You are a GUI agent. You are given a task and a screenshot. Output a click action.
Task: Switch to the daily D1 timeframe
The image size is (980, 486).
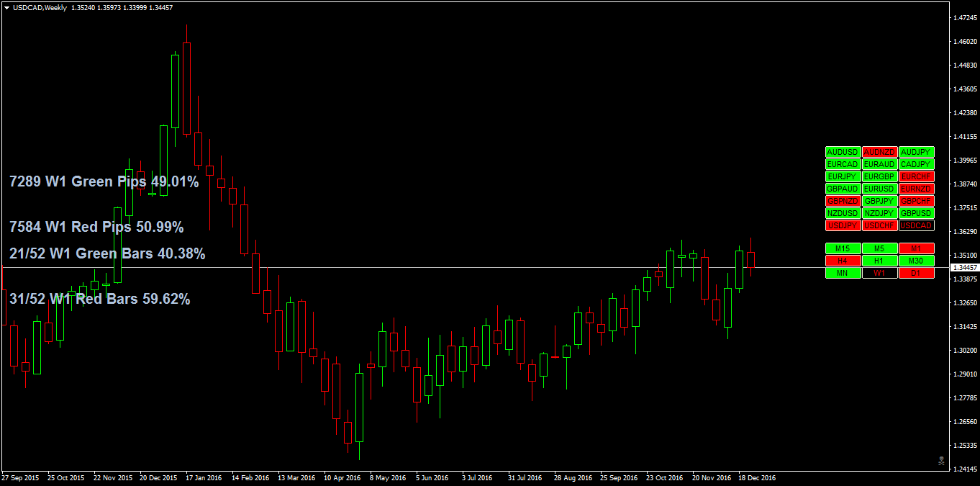(x=916, y=273)
